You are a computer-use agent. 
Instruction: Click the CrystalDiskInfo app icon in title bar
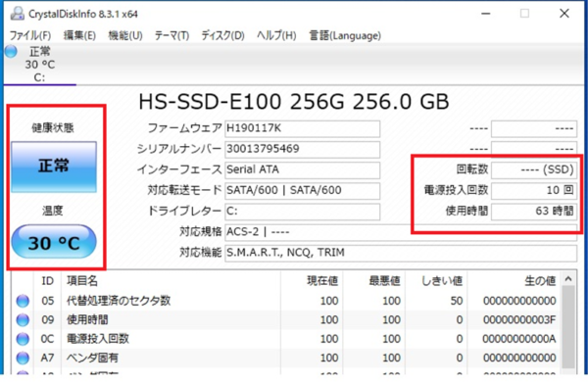click(x=18, y=14)
